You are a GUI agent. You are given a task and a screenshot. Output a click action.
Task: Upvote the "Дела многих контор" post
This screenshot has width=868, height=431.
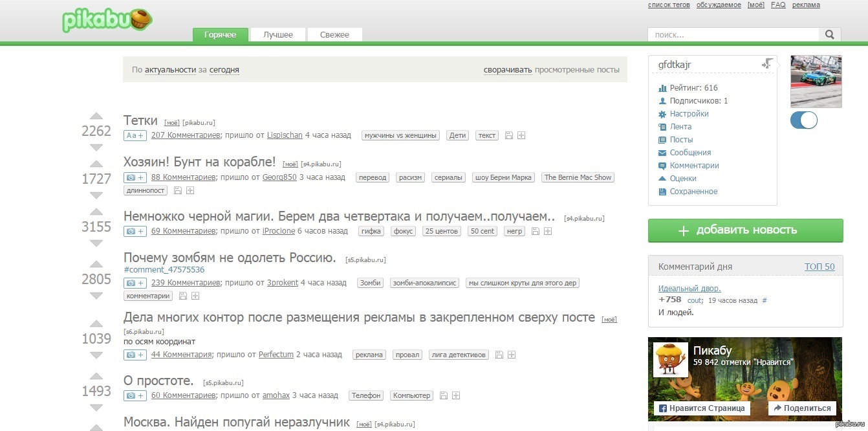pos(96,324)
